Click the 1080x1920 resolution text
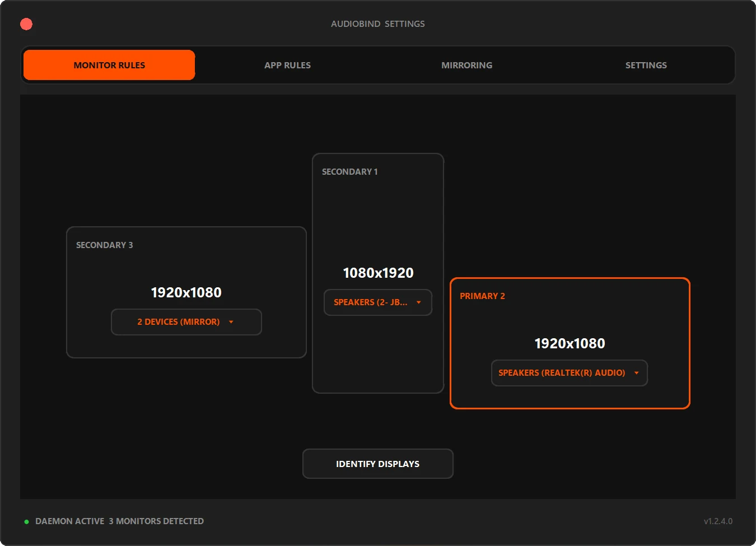This screenshot has width=756, height=546. [379, 273]
